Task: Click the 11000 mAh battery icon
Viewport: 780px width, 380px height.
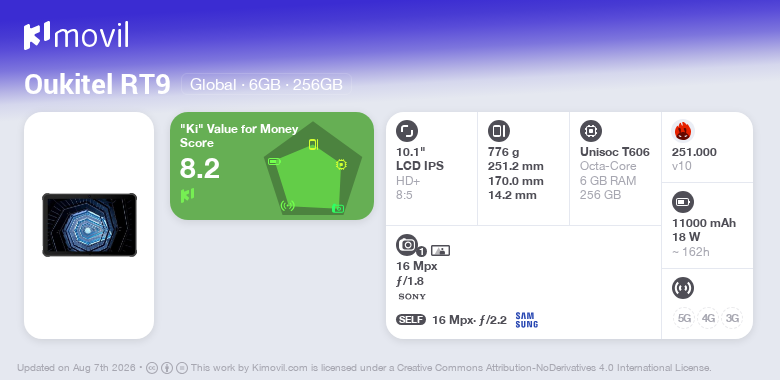Action: [x=683, y=202]
